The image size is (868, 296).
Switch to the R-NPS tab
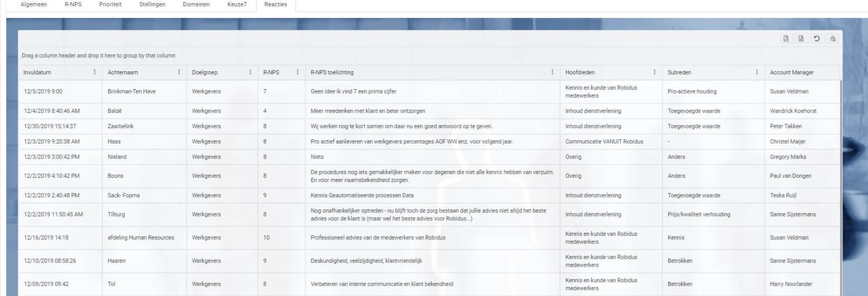pos(73,4)
